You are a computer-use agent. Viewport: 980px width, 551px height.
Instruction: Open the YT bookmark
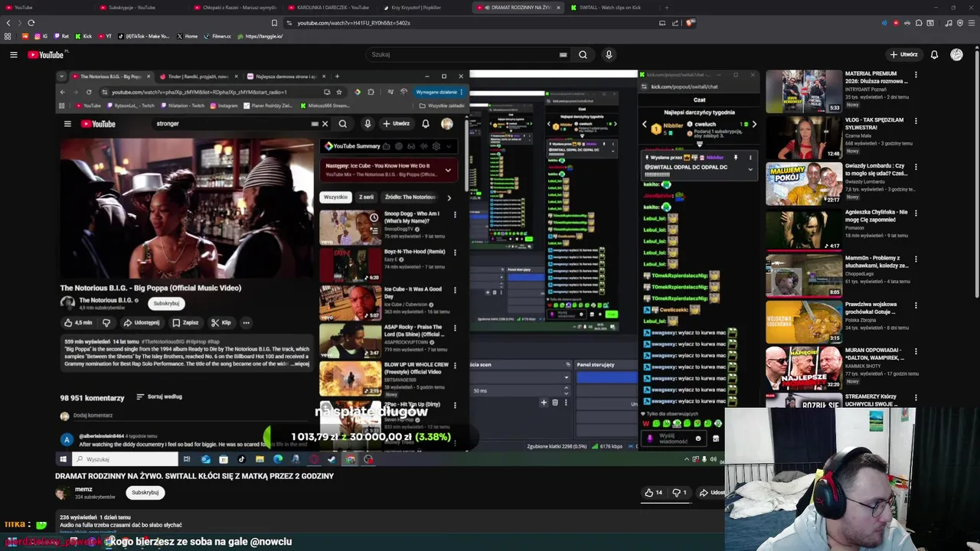pos(105,36)
